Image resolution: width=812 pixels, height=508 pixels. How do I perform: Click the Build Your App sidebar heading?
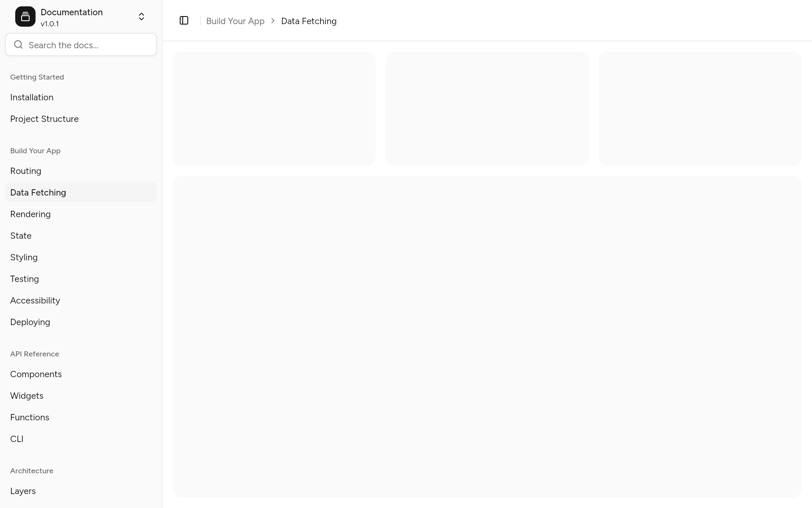[35, 151]
